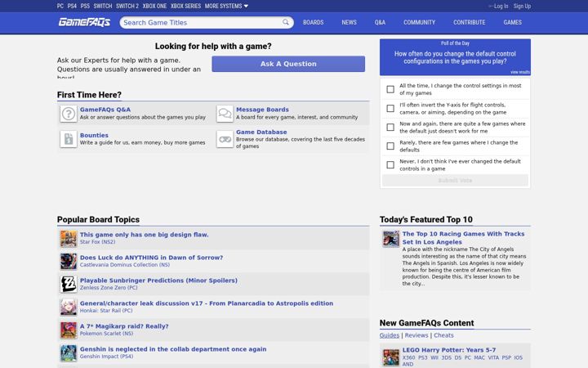Screen dimensions: 588x368
Task: Select the Xbox Series system link
Action: [x=185, y=6]
